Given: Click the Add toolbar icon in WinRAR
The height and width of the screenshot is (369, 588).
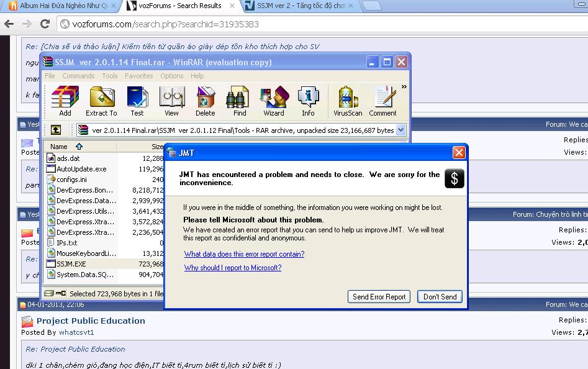Looking at the screenshot, I should coord(65,101).
